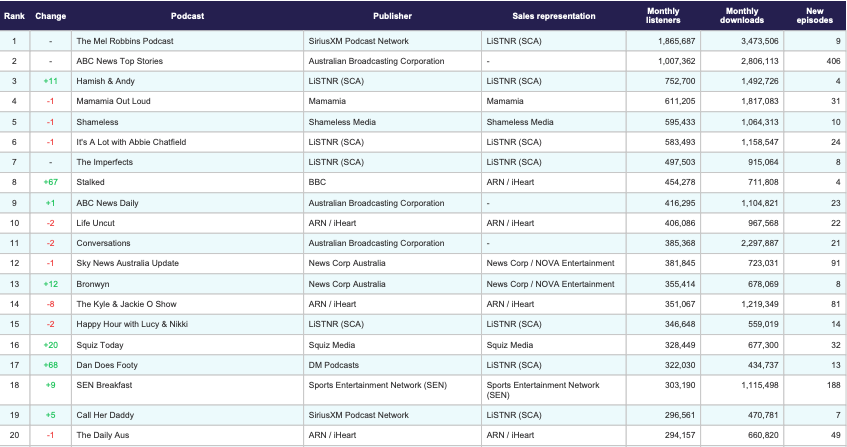Screen dimensions: 847x447
Task: Click monthly downloads value 2,806,113
Action: pos(759,61)
